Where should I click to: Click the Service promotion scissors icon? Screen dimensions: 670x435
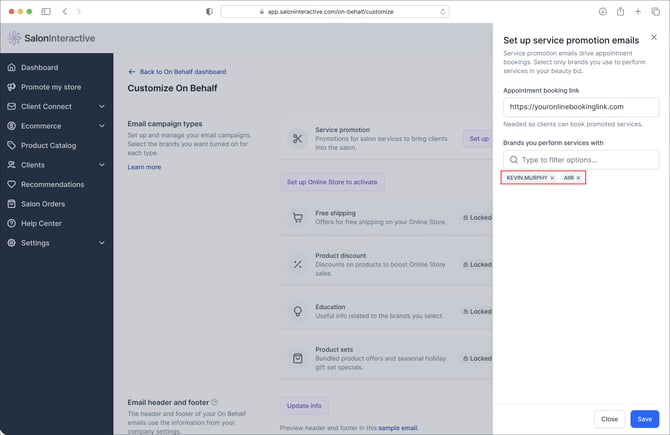[x=297, y=138]
